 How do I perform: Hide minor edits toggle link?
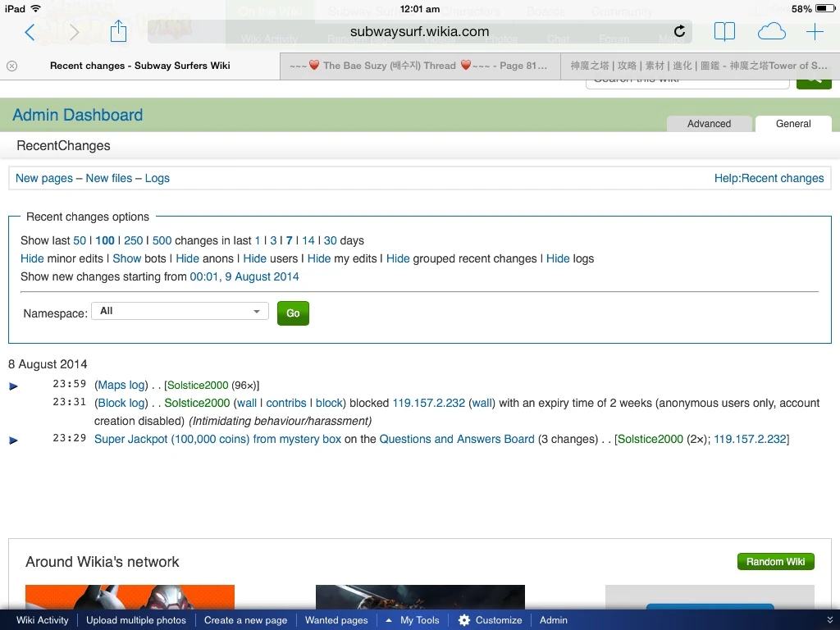(32, 258)
